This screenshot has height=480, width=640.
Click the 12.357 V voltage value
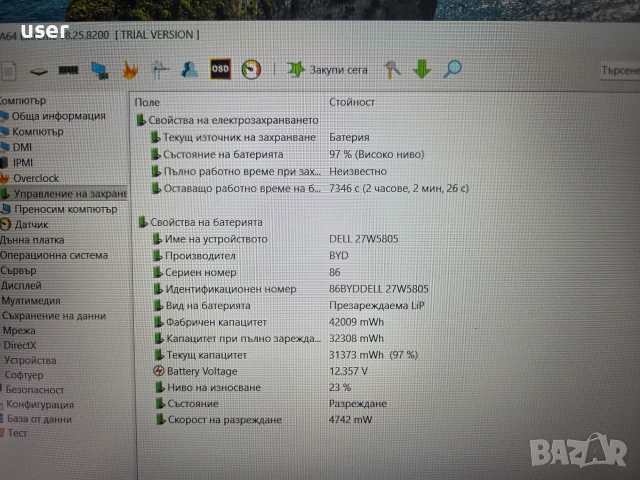pos(349,371)
